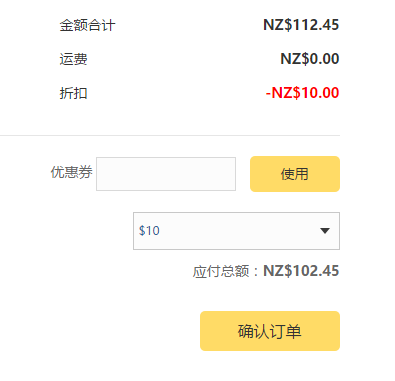This screenshot has width=395, height=381.
Task: Click the 运费 shipping fee label
Action: 73,59
